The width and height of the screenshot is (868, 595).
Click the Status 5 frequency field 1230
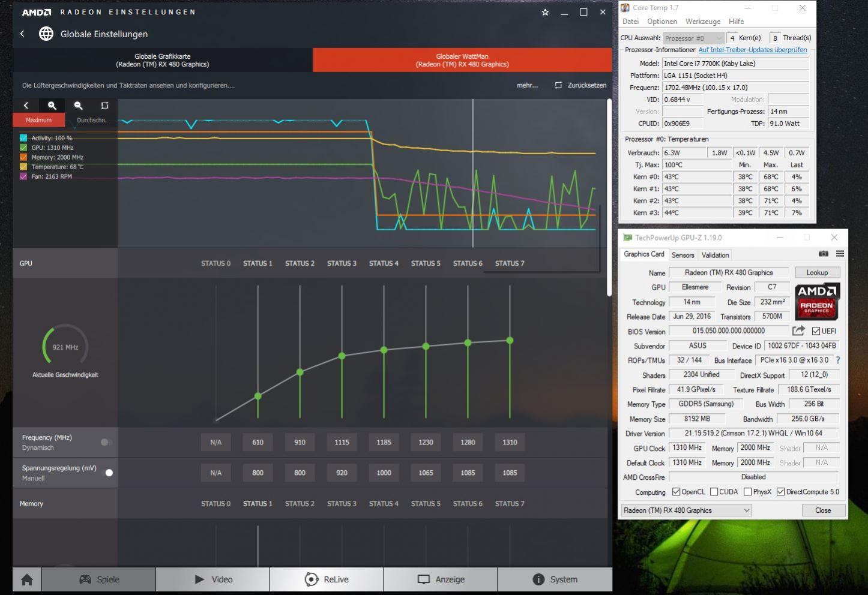click(426, 442)
